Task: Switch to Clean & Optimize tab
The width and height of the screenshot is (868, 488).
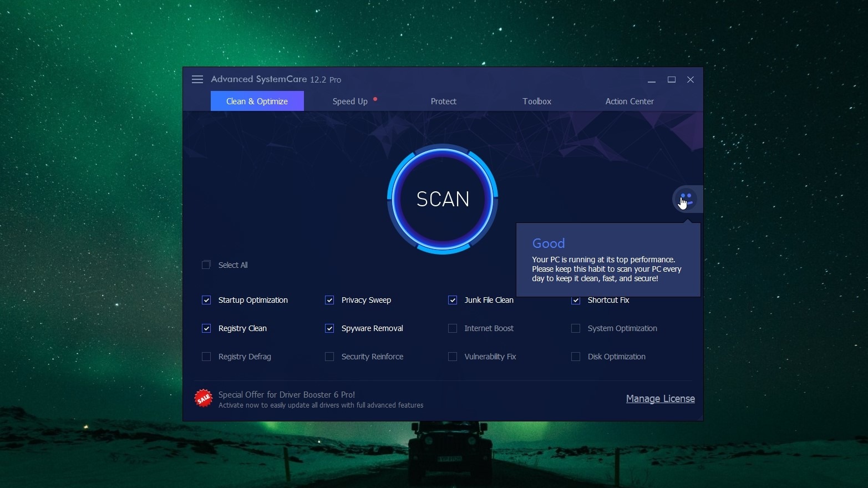Action: [257, 101]
